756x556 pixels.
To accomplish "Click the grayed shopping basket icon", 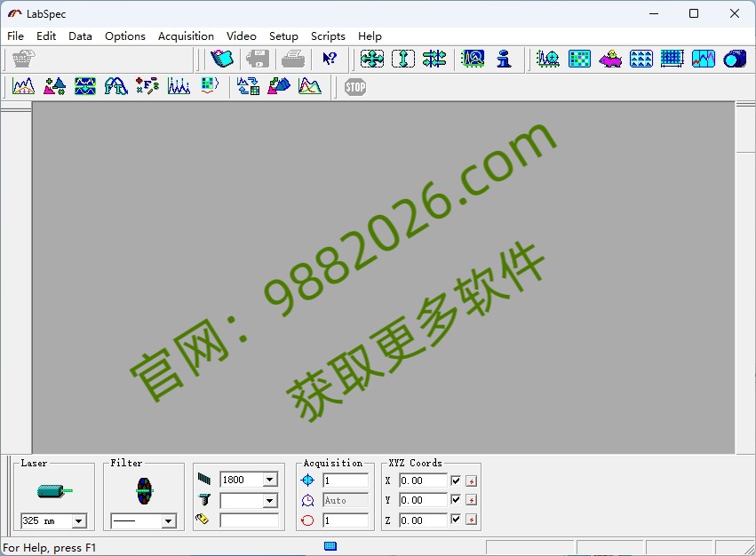I will click(x=23, y=59).
